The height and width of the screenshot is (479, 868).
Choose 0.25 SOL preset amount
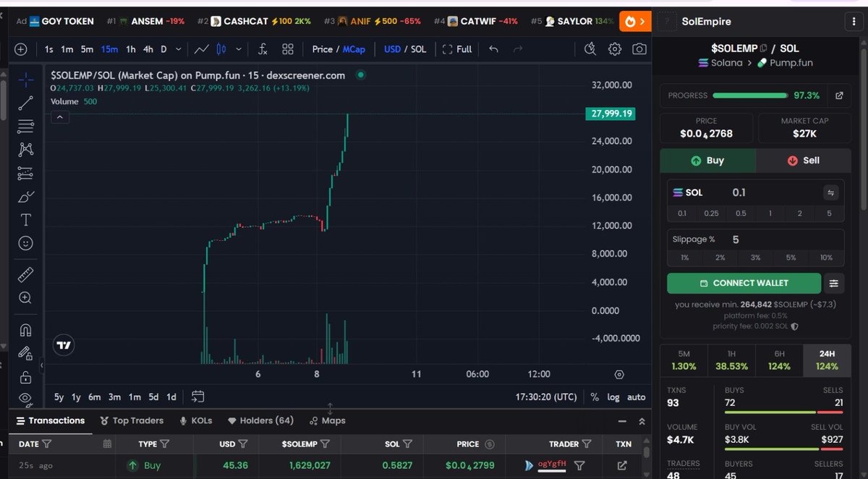712,213
